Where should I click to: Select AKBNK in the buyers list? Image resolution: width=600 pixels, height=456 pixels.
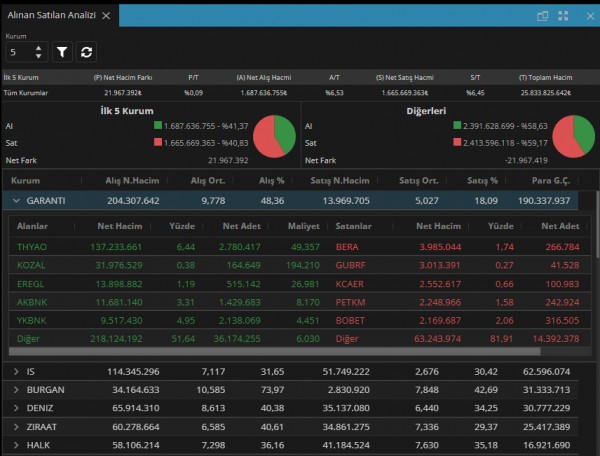pos(32,302)
